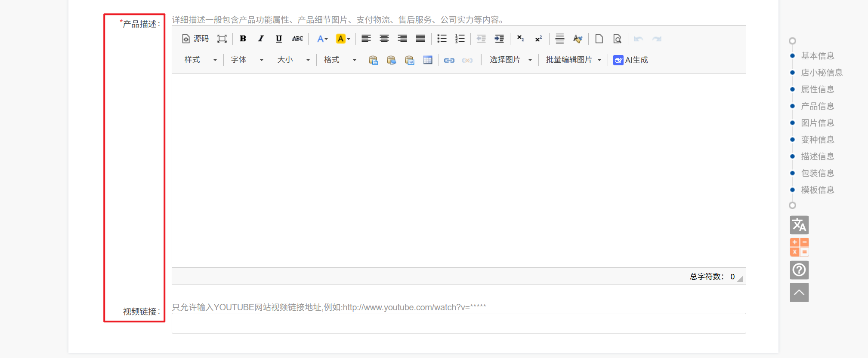Screen dimensions: 868x358
Task: Insert a table into the description
Action: pyautogui.click(x=427, y=60)
